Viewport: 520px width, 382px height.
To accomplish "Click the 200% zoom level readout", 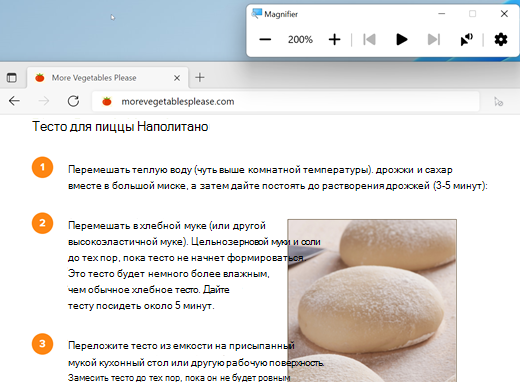I will (x=300, y=40).
